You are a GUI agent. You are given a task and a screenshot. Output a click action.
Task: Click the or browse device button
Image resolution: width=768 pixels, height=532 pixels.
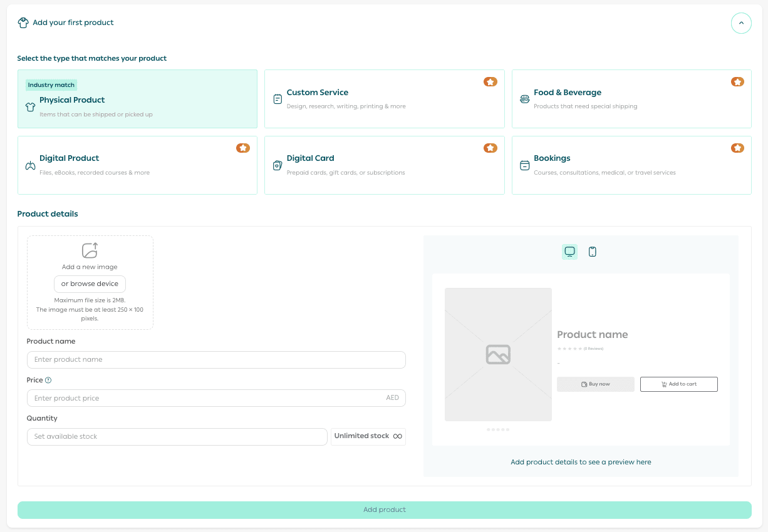pyautogui.click(x=90, y=284)
